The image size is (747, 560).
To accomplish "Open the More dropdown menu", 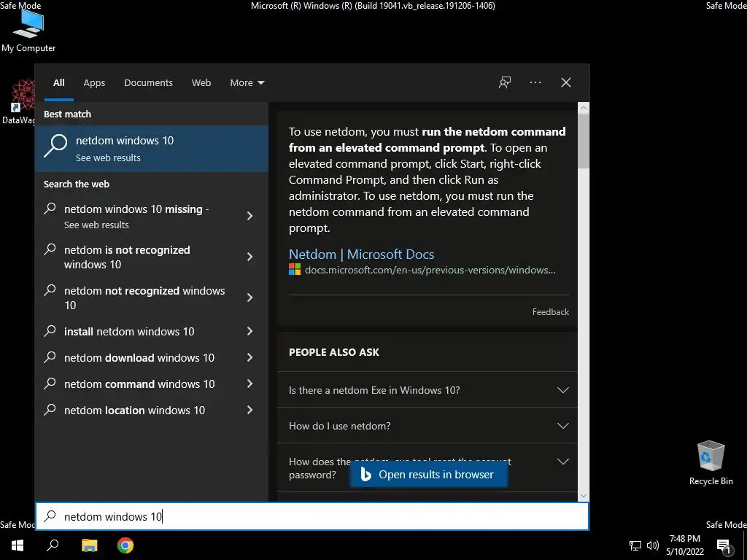I will 247,83.
